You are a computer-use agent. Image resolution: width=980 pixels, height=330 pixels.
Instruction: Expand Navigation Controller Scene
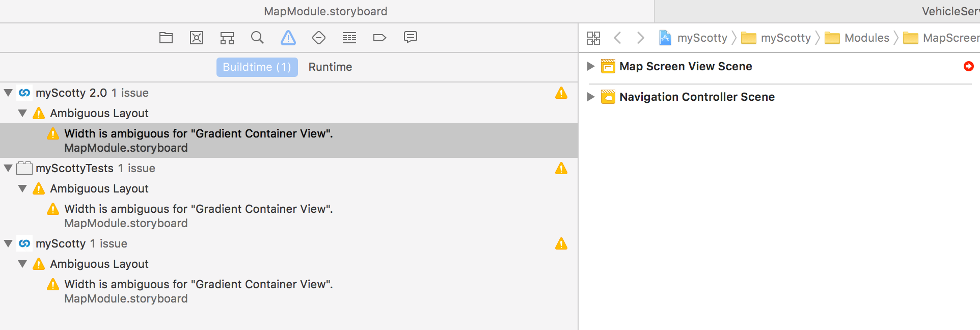591,97
